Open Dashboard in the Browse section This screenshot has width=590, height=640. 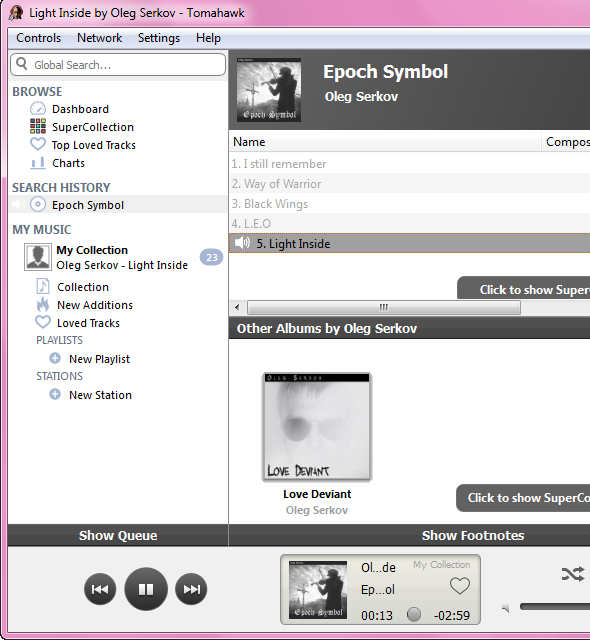[x=80, y=109]
